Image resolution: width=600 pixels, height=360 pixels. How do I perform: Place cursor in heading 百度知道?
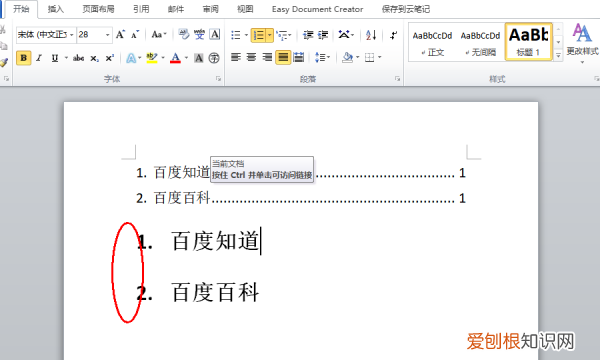point(215,241)
